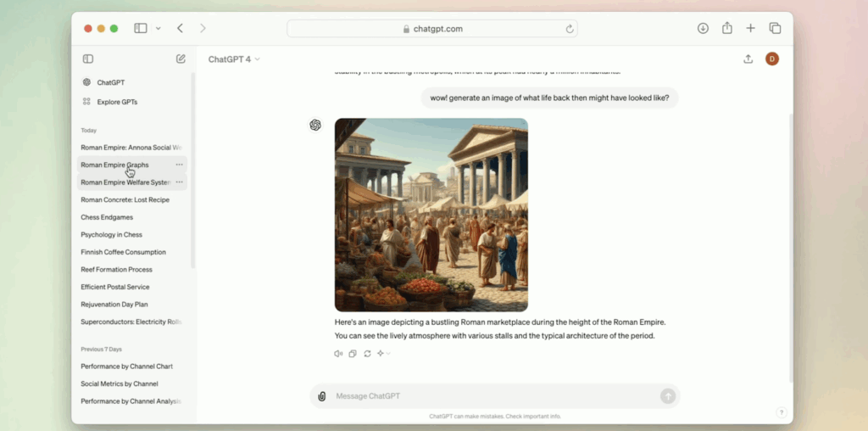Click the sidebar chat list scrollbar

tap(192, 171)
